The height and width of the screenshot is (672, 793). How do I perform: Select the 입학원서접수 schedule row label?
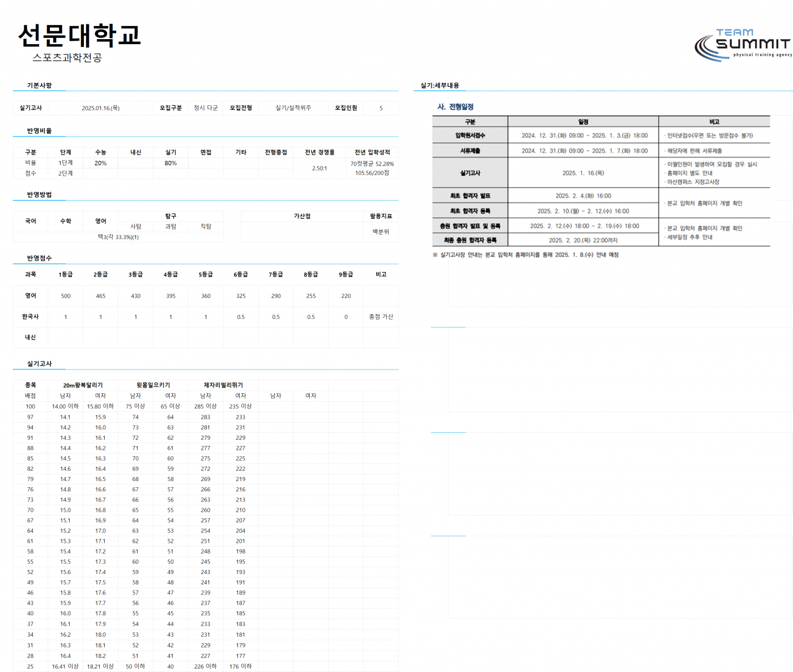click(x=470, y=135)
